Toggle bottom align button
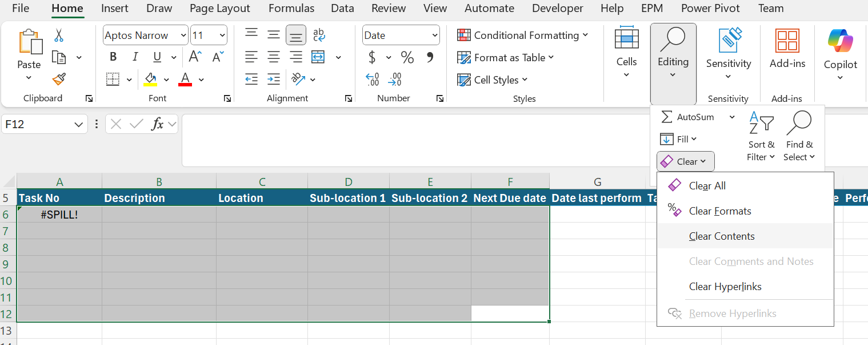Viewport: 868px width, 345px height. point(296,35)
